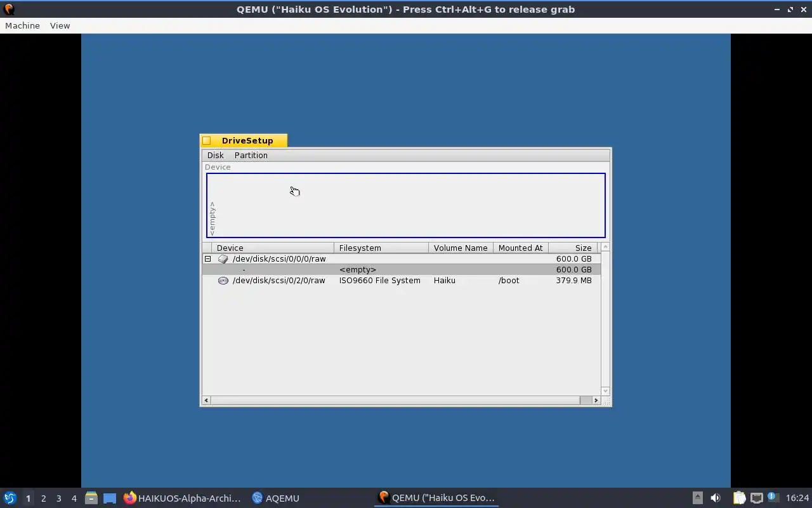
Task: Click the 379.9 MB size cell
Action: click(x=573, y=281)
